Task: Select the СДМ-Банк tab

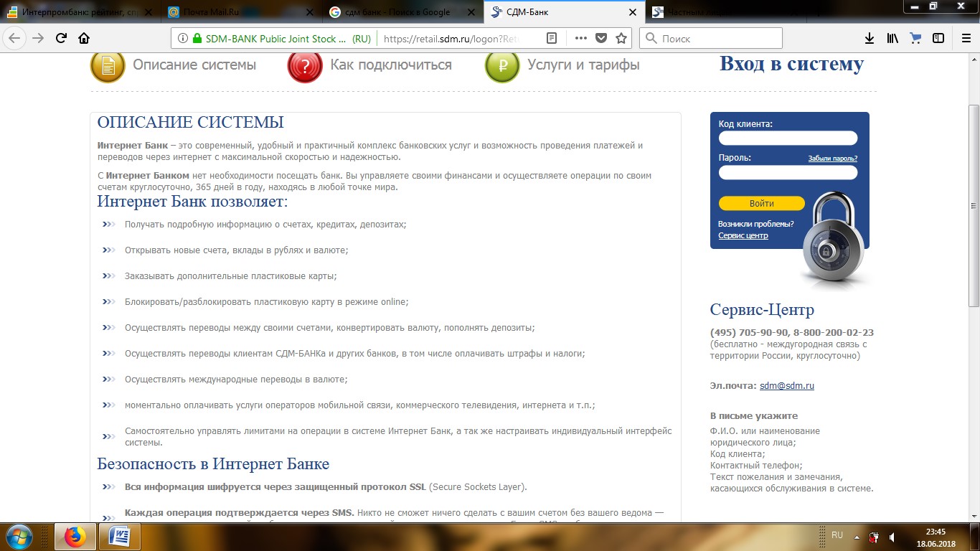Action: click(x=563, y=12)
